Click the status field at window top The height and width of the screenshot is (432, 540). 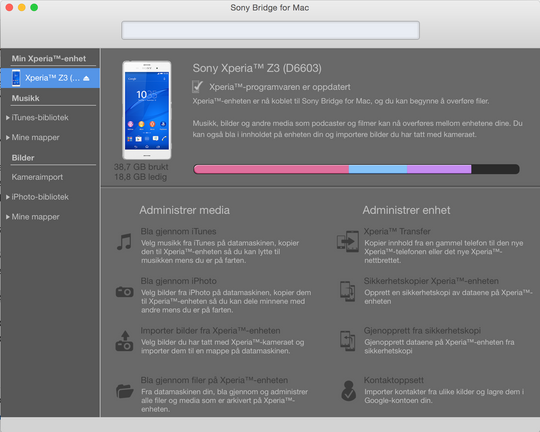click(270, 30)
